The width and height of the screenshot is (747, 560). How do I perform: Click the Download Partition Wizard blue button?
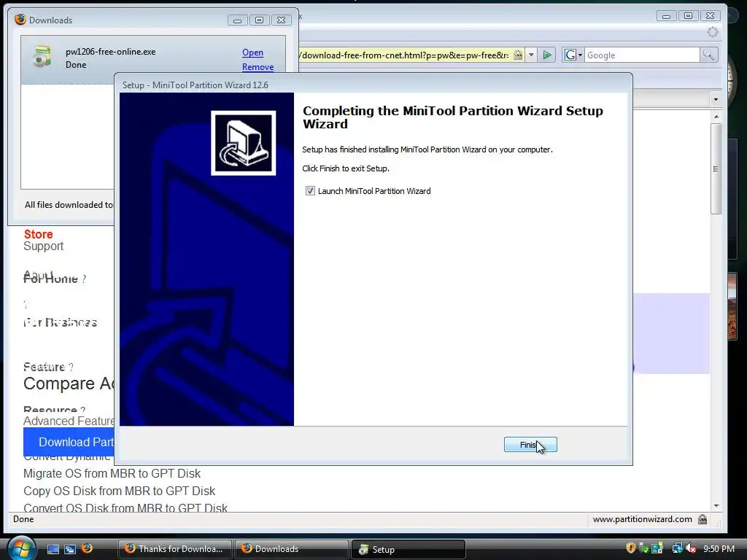[69, 442]
